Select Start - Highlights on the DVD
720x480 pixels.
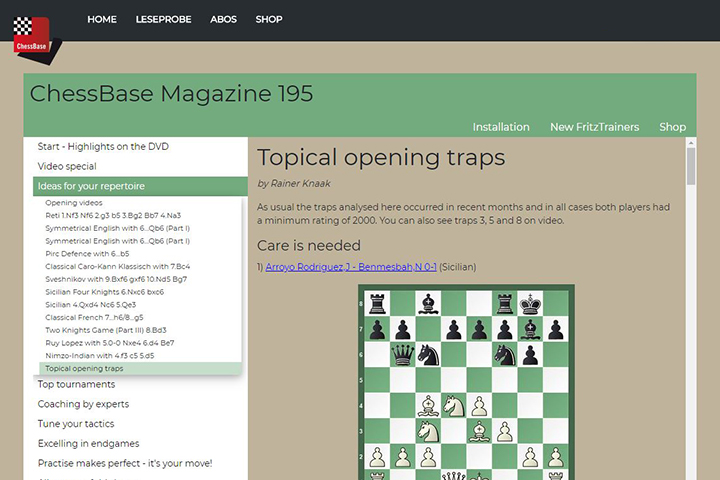click(x=103, y=147)
